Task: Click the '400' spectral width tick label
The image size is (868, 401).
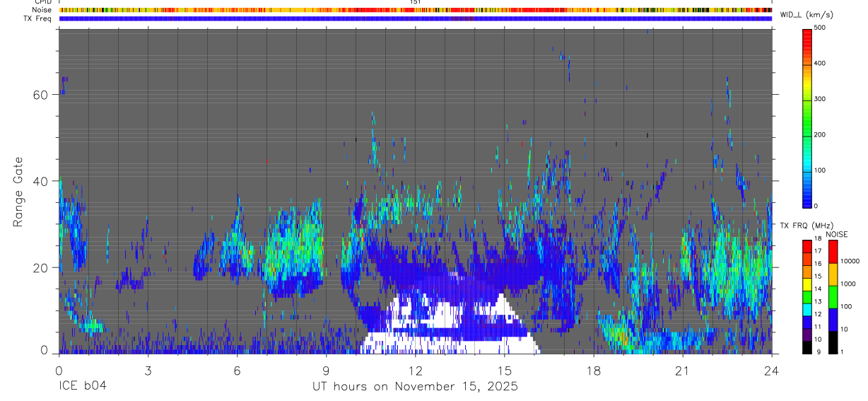Action: [821, 64]
